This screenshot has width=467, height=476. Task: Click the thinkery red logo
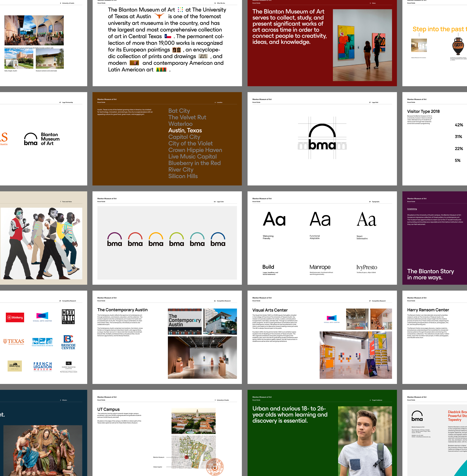point(15,317)
